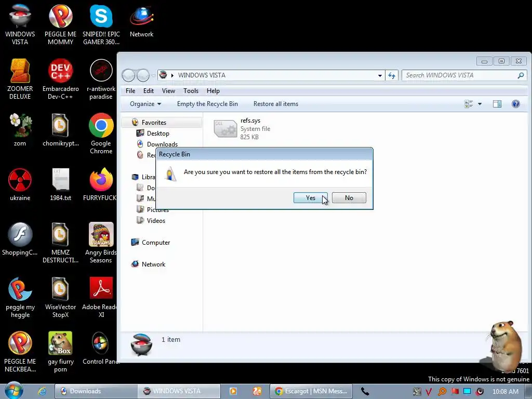This screenshot has width=532, height=399.
Task: Open Explorer help question mark
Action: click(515, 104)
